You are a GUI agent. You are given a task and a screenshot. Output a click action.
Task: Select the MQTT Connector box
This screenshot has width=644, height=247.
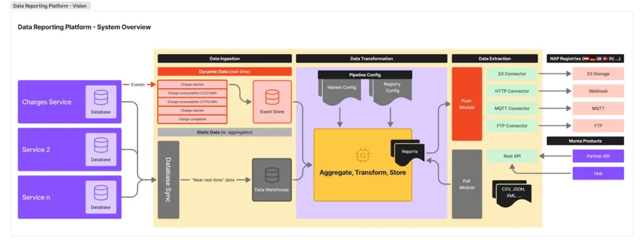tap(512, 108)
